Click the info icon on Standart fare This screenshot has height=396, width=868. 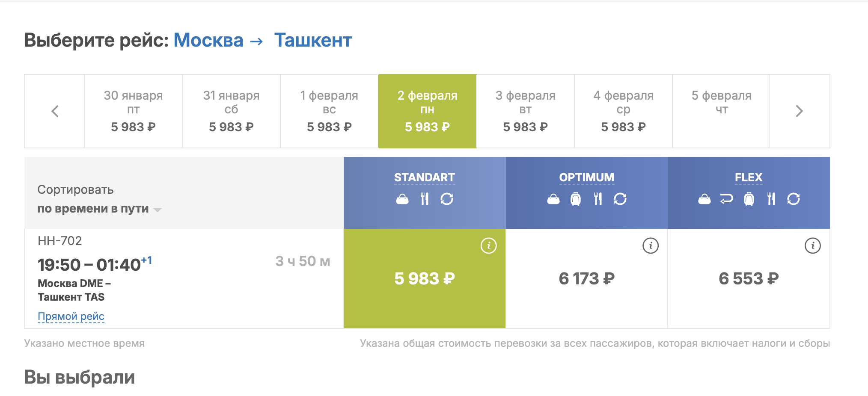488,245
